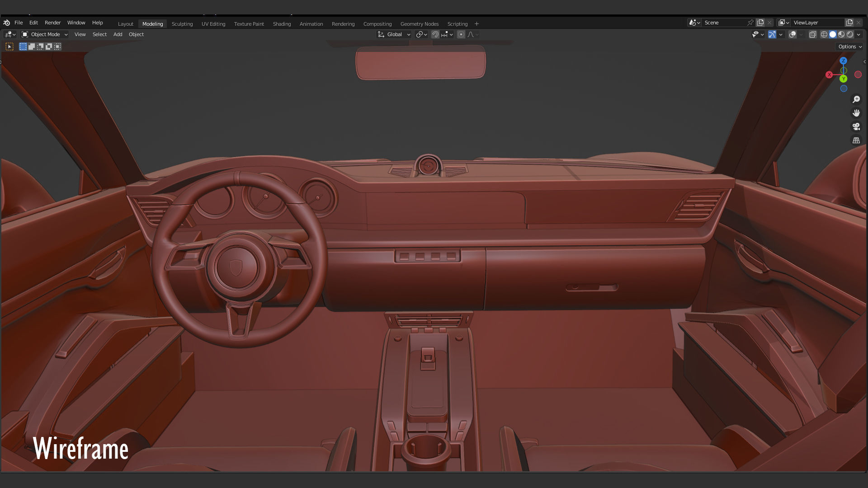This screenshot has height=488, width=868.
Task: Click the pan view hand icon
Action: tap(856, 113)
